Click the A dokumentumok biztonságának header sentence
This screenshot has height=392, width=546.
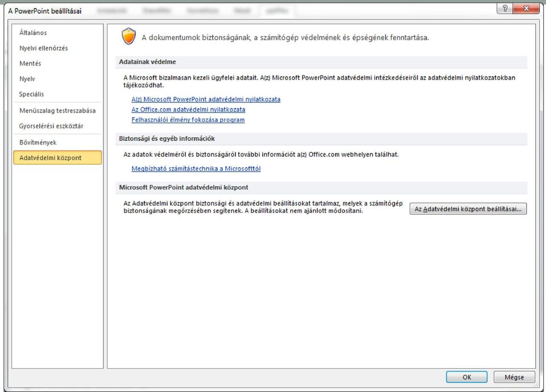[x=285, y=37]
